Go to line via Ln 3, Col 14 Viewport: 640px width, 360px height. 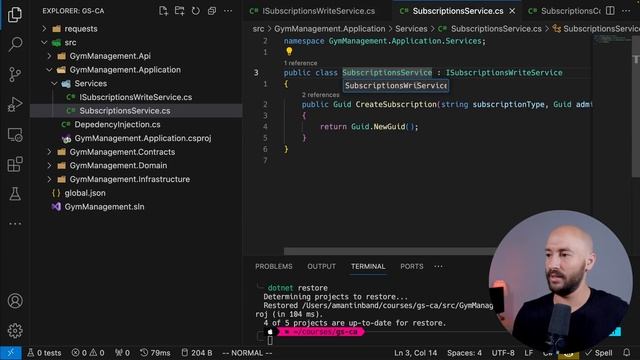[x=415, y=353]
